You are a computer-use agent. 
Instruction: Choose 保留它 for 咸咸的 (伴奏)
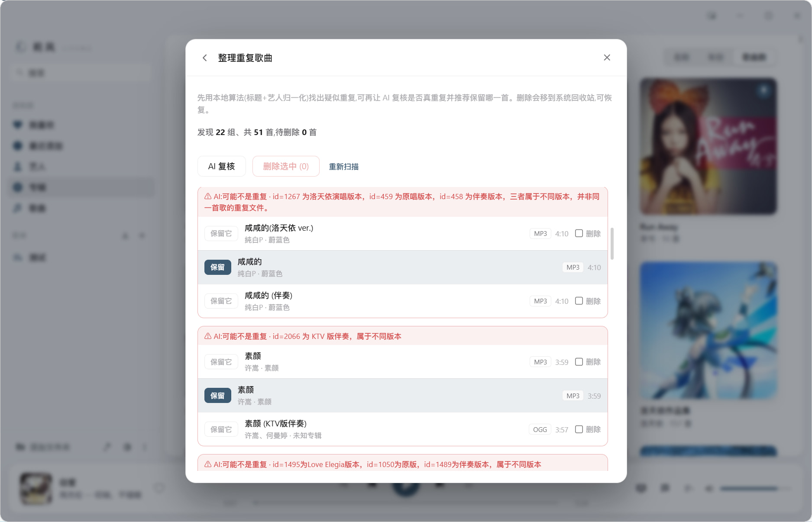(x=221, y=301)
